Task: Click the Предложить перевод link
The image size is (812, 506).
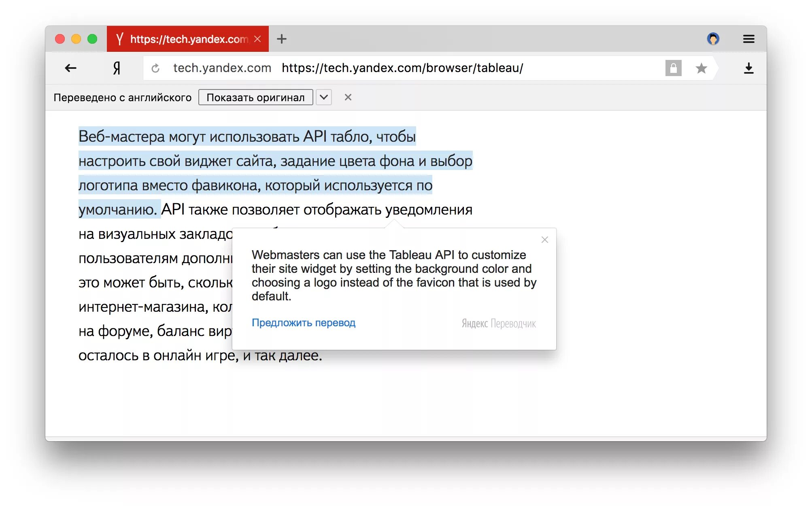Action: 303,323
